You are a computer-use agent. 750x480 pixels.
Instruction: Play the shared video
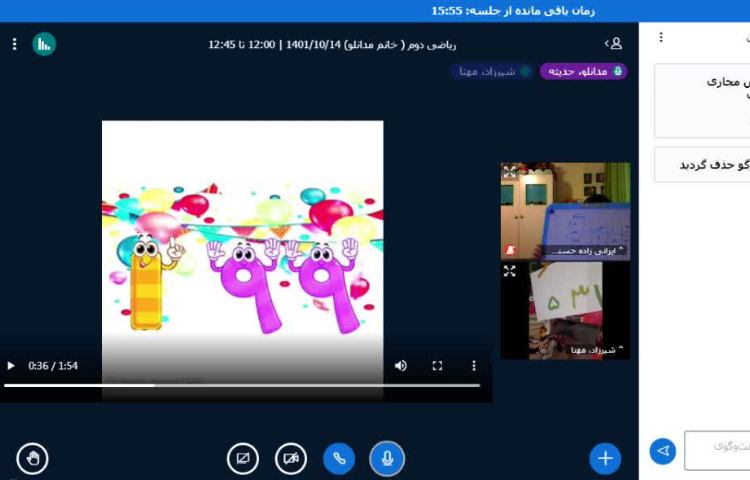tap(11, 366)
